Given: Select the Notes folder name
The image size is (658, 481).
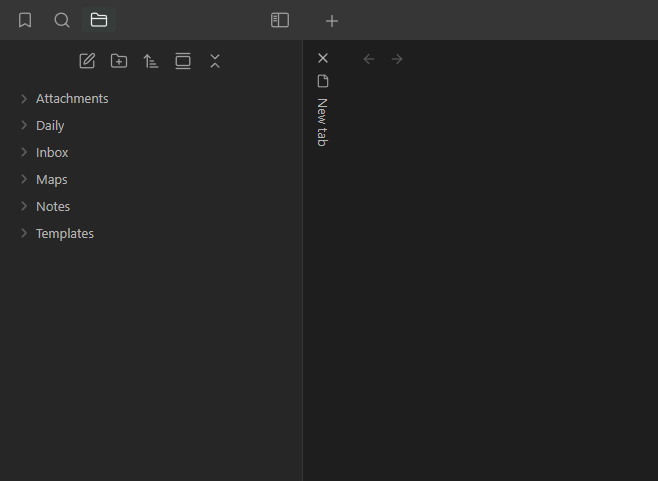Looking at the screenshot, I should point(53,207).
